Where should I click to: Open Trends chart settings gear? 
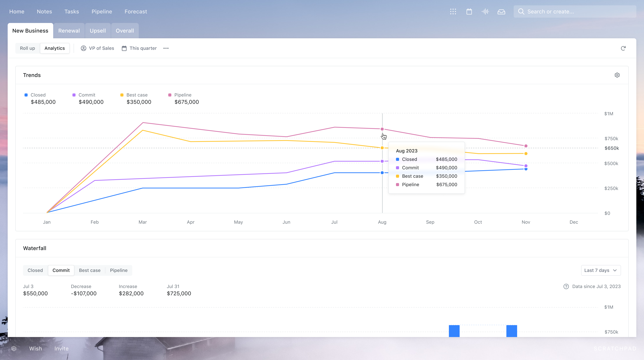[x=617, y=75]
